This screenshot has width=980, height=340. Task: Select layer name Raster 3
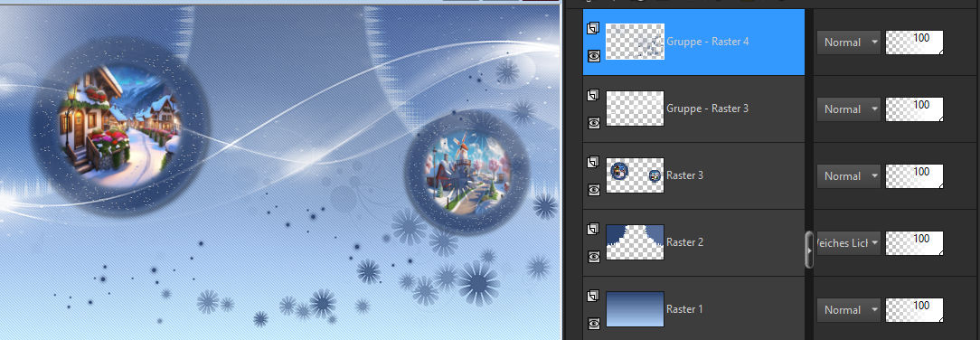point(685,175)
